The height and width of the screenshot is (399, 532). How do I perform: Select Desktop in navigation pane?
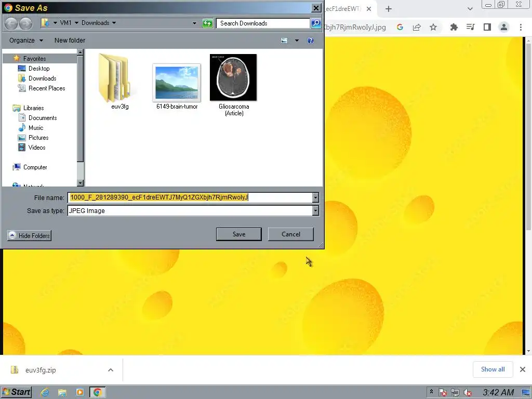click(x=38, y=68)
